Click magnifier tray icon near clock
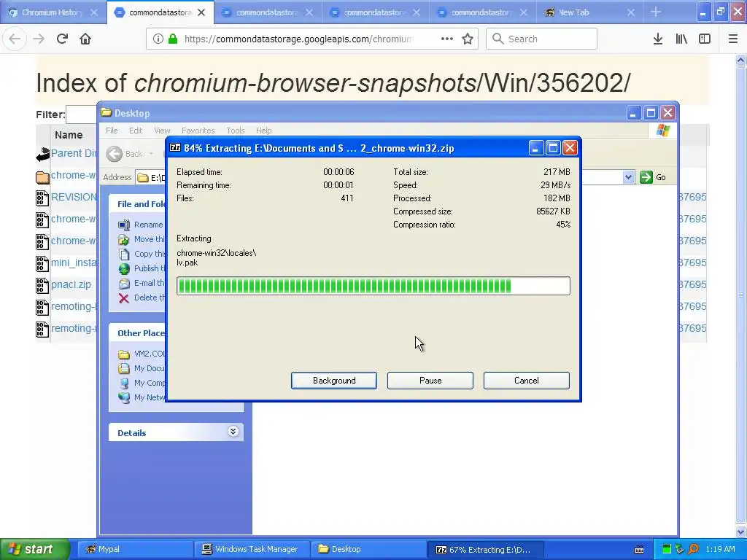Screen dimensions: 747x560 coord(694,549)
